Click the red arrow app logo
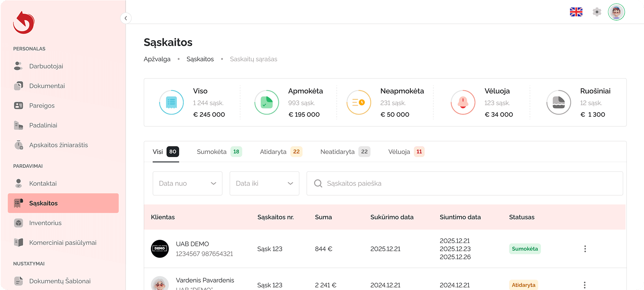 pos(24,23)
